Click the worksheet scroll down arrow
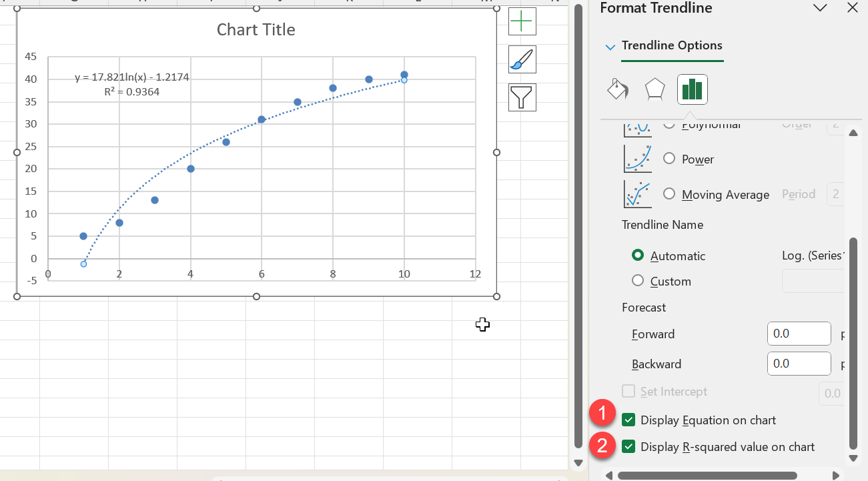Image resolution: width=868 pixels, height=481 pixels. tap(578, 463)
